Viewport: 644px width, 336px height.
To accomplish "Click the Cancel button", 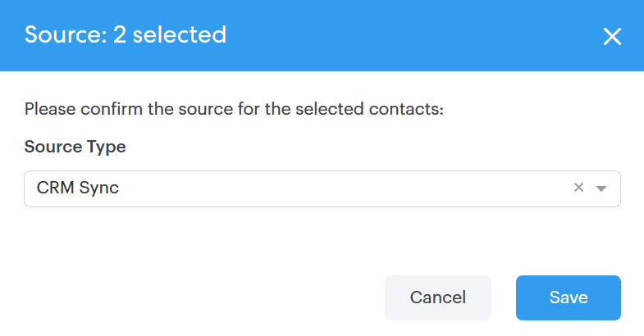I will coord(437,297).
